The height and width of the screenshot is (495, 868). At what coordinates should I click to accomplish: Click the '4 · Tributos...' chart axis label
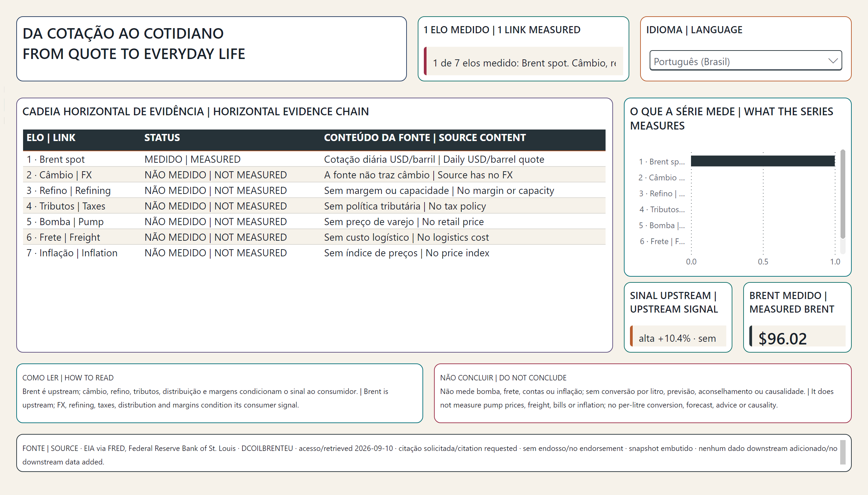pos(662,210)
